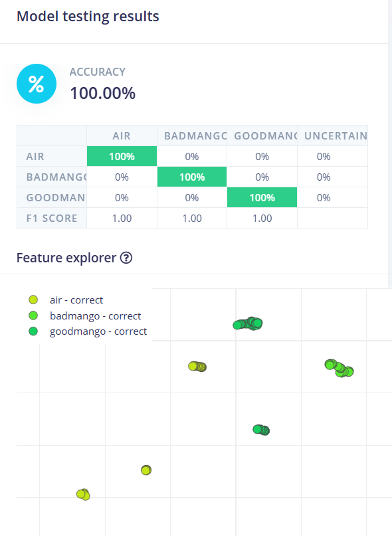Toggle 'badmango - correct' legend entry

click(84, 315)
